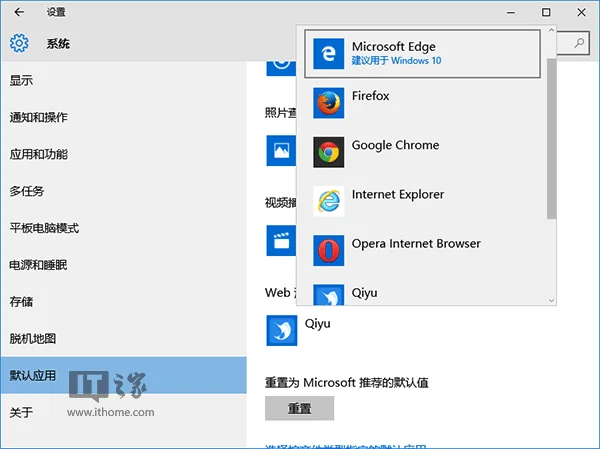This screenshot has width=600, height=449.
Task: Switch to 通知和操作 in sidebar
Action: pos(39,117)
